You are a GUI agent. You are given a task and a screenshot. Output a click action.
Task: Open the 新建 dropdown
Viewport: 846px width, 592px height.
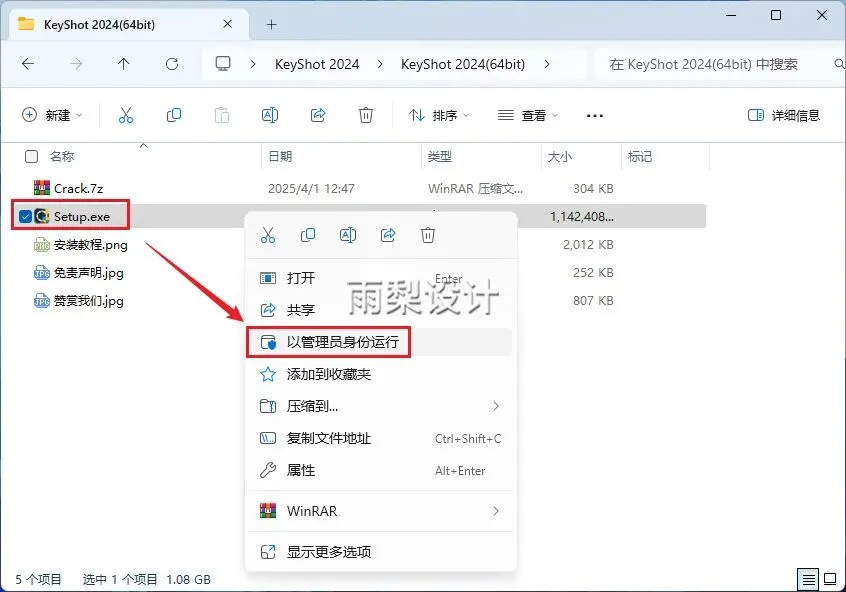point(52,115)
